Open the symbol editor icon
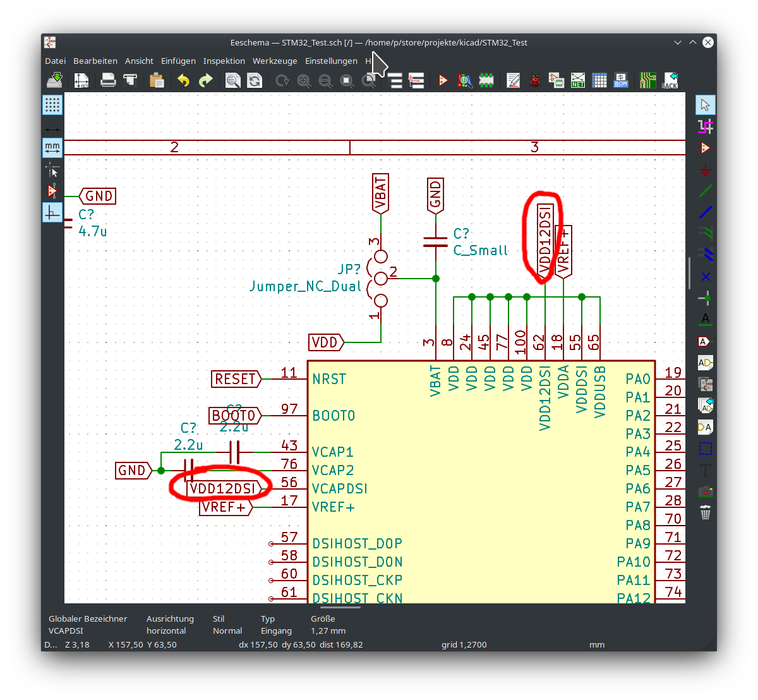This screenshot has height=700, width=758. [x=443, y=80]
